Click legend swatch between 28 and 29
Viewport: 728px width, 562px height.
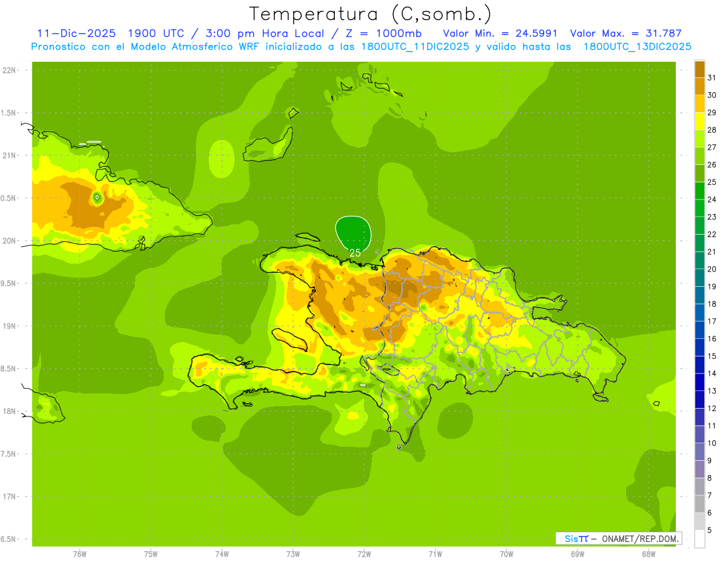[x=699, y=121]
